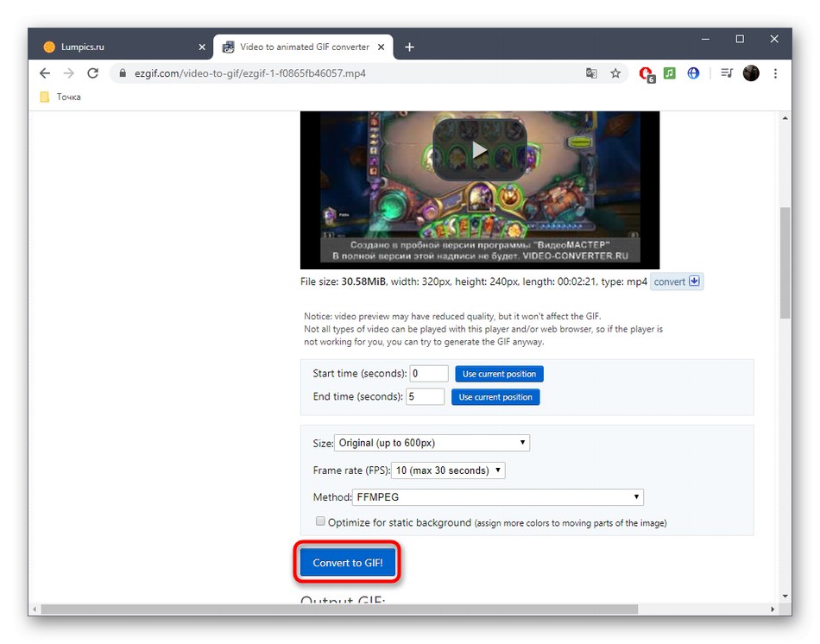Screen dimensions: 820x644
Task: Focus the Start time seconds field
Action: (429, 374)
